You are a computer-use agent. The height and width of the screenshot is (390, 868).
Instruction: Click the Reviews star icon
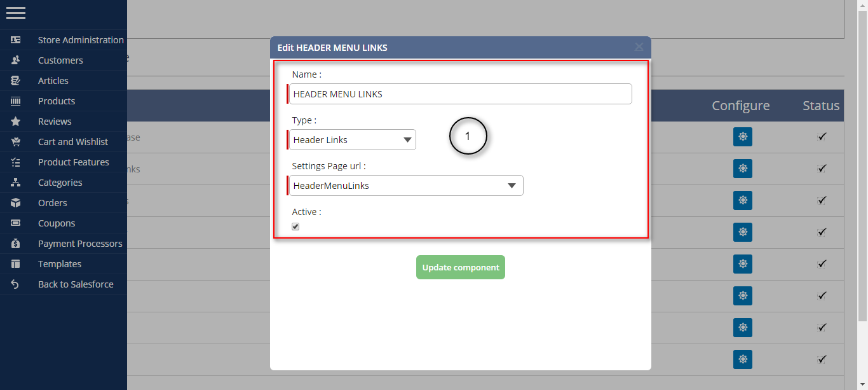click(16, 121)
